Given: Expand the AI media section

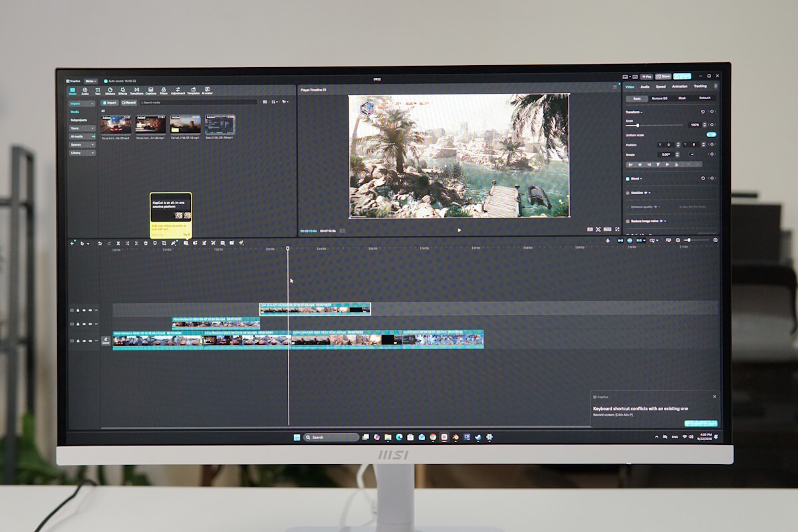Looking at the screenshot, I should point(82,136).
